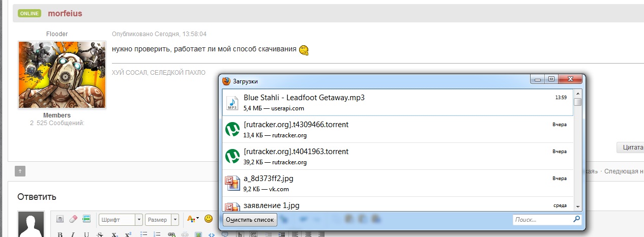This screenshot has width=644, height=237.
Task: Click the Members group label
Action: pyautogui.click(x=57, y=115)
